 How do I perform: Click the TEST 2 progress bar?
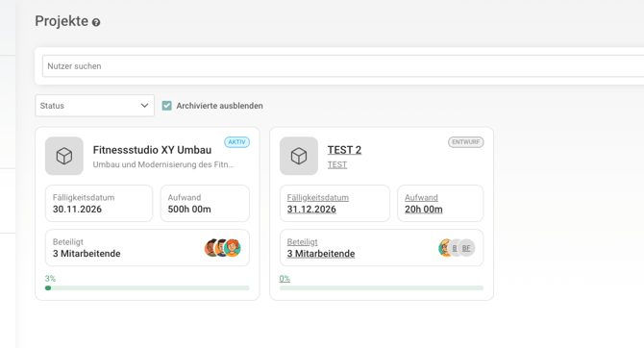(382, 288)
